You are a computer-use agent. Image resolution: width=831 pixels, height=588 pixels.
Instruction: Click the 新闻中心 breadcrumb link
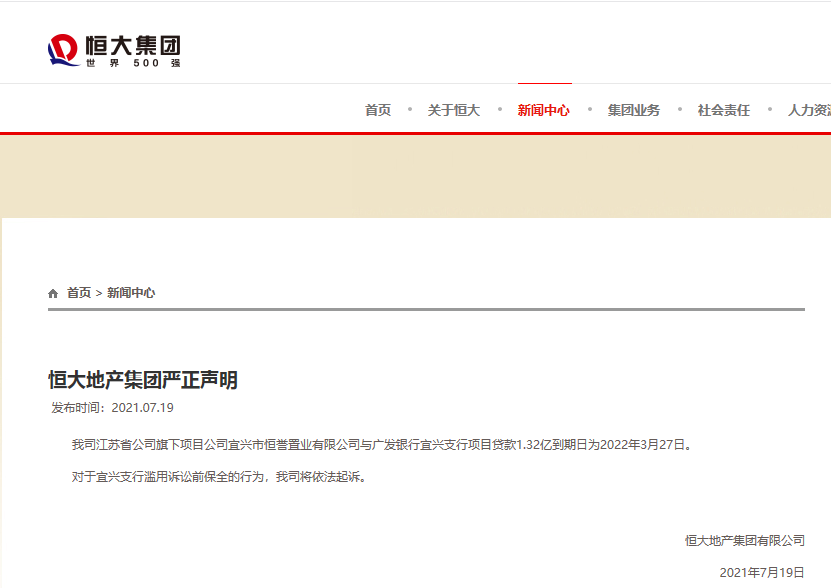[x=131, y=293]
